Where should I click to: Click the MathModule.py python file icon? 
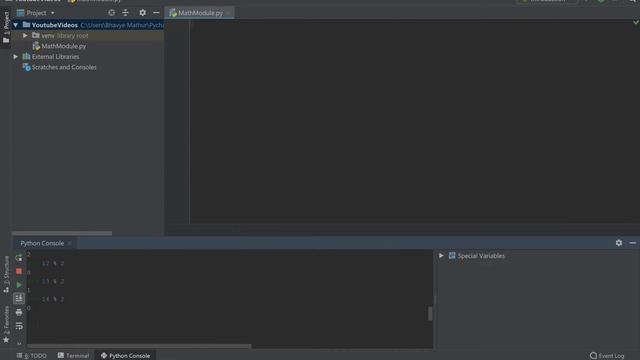pos(36,46)
